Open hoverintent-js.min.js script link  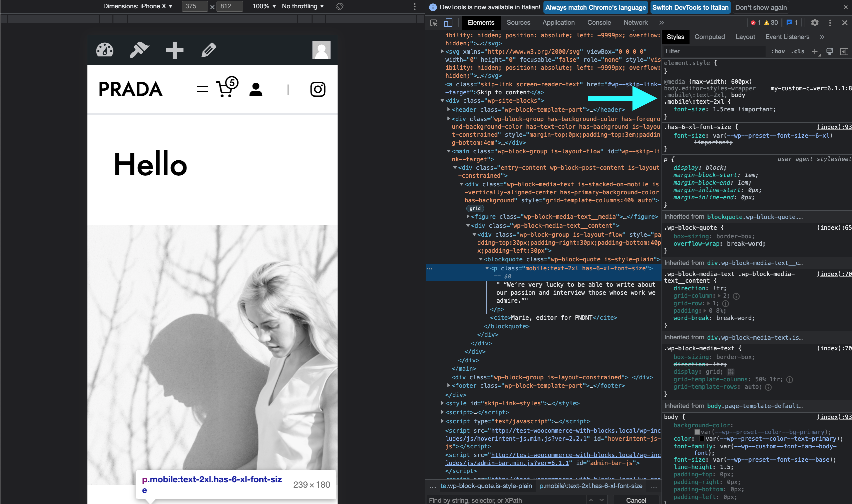click(553, 434)
